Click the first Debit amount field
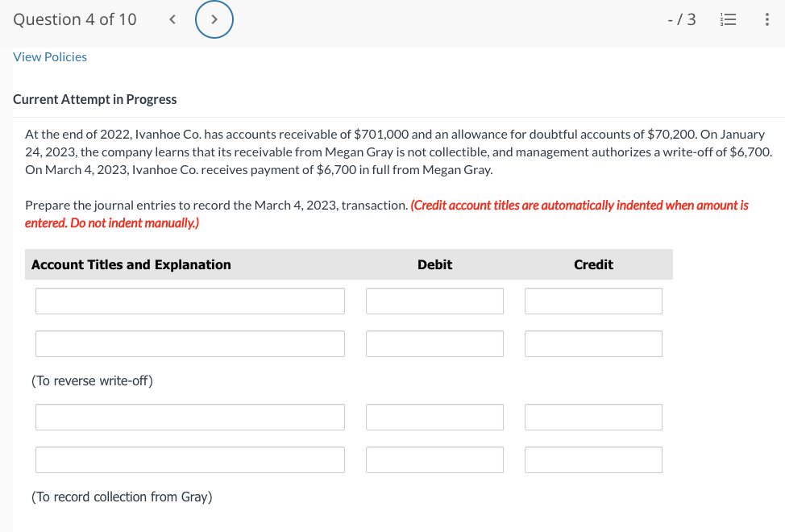This screenshot has width=785, height=532. (434, 301)
